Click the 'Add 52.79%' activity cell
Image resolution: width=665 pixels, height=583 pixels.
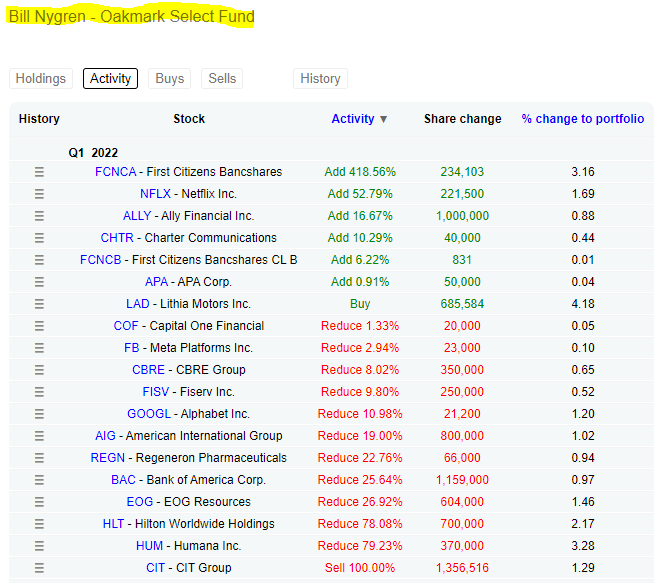tap(360, 194)
